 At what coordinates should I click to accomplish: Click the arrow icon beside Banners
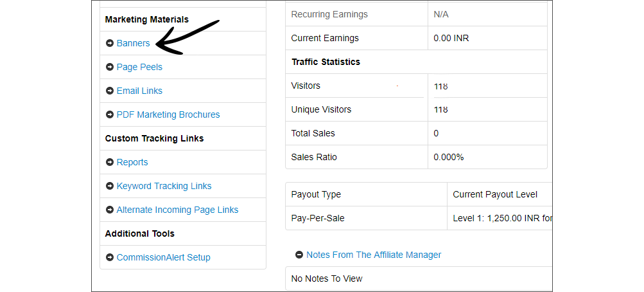point(110,44)
